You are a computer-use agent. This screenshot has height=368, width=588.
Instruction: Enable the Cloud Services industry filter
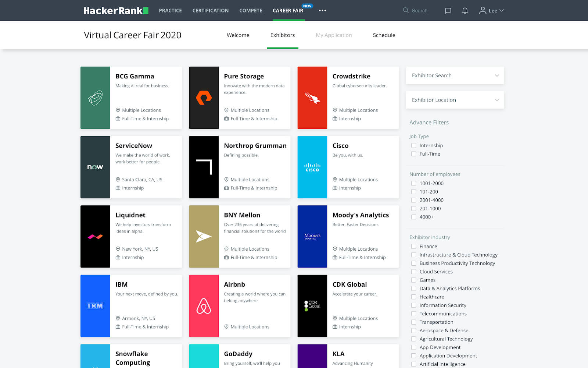[414, 272]
